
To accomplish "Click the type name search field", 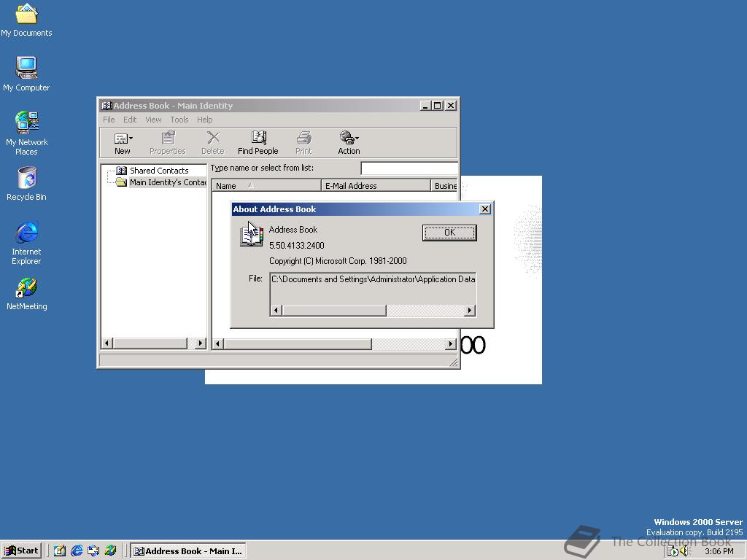I will (x=409, y=168).
